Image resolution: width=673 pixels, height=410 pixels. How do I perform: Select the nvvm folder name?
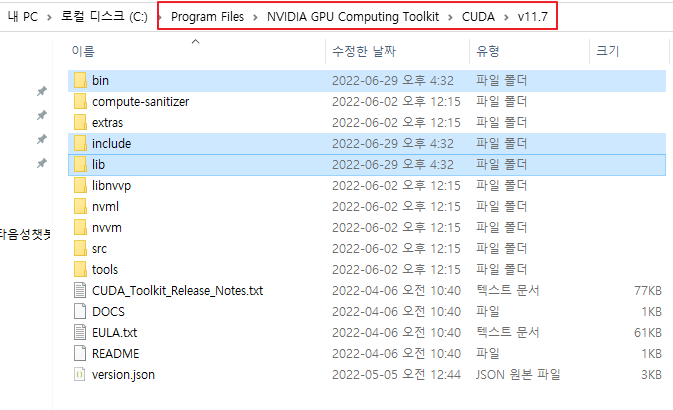click(x=107, y=228)
